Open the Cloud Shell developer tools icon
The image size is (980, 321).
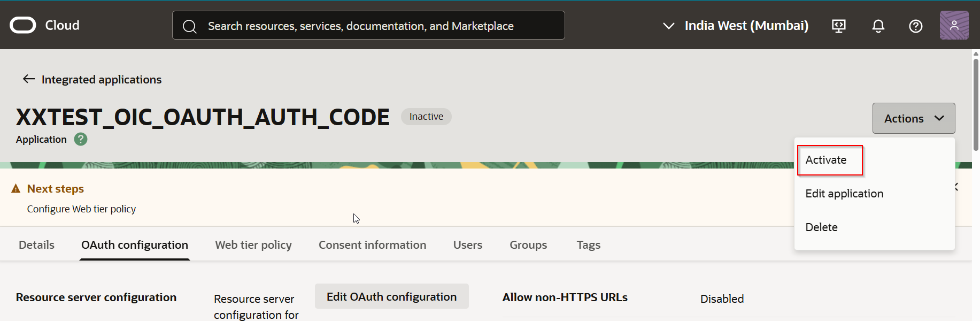point(839,26)
